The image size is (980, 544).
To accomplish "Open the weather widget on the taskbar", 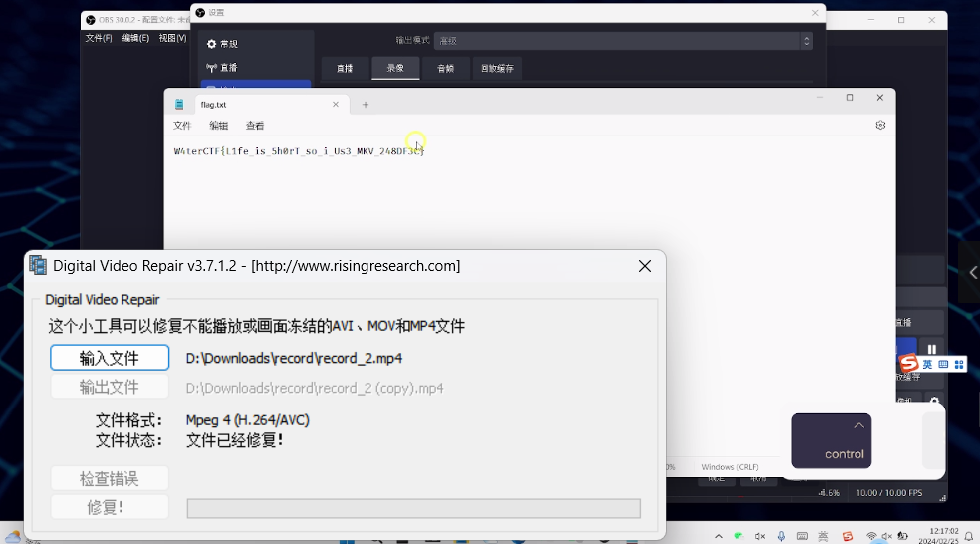I will click(13, 537).
